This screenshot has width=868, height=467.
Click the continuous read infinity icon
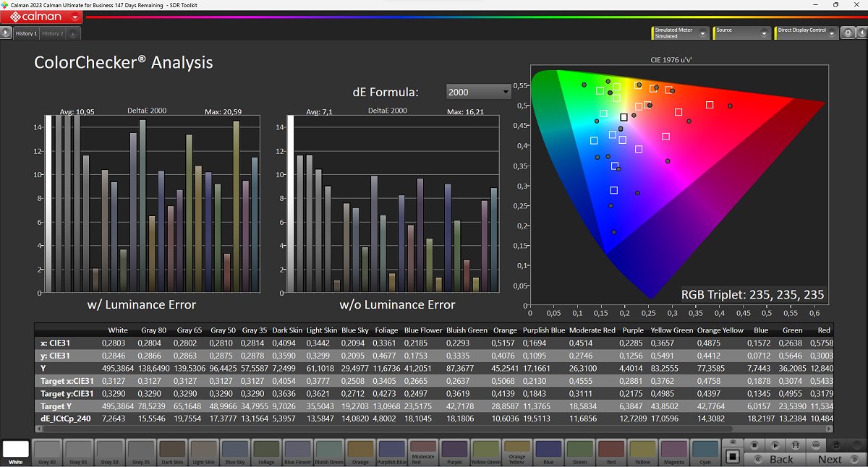[817, 445]
